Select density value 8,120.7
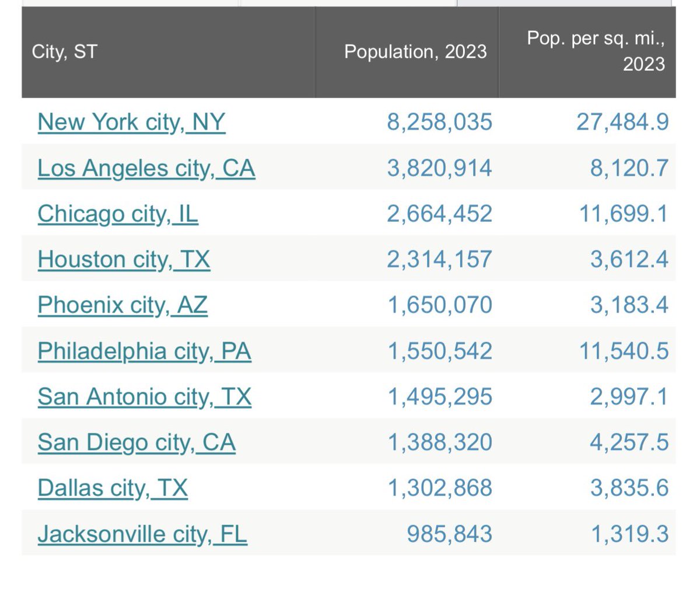 (x=629, y=168)
